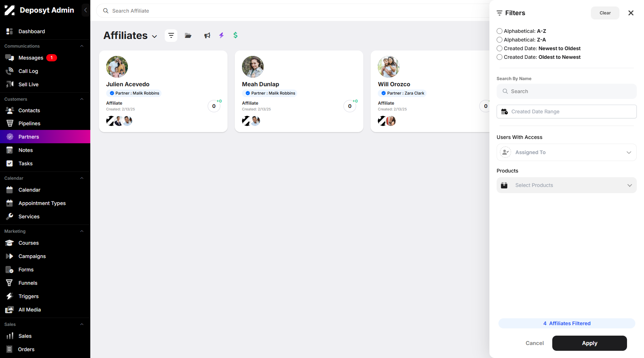Screen dimensions: 644x358
Task: Select Created Date: Oldest to Newest
Action: (500, 57)
